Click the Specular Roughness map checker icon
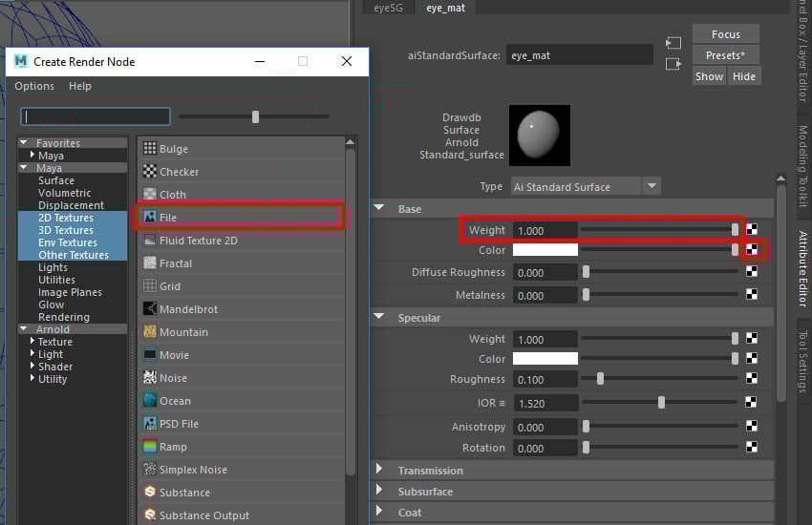Image resolution: width=812 pixels, height=525 pixels. (x=752, y=378)
